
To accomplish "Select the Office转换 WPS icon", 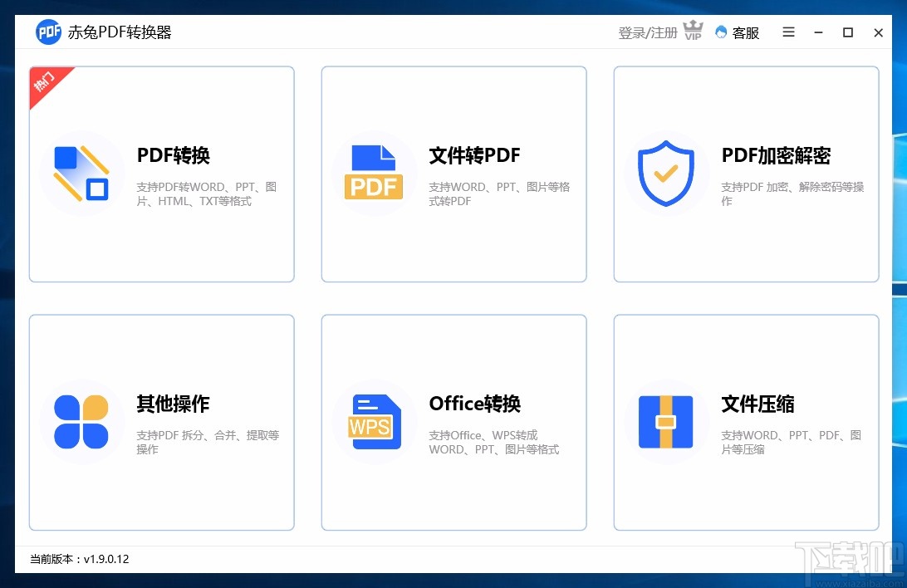I will pyautogui.click(x=374, y=422).
